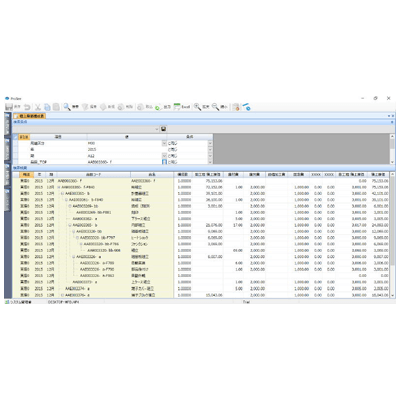
Task: Open the first vertical sidebar tab on the left edge
Action: [7, 124]
